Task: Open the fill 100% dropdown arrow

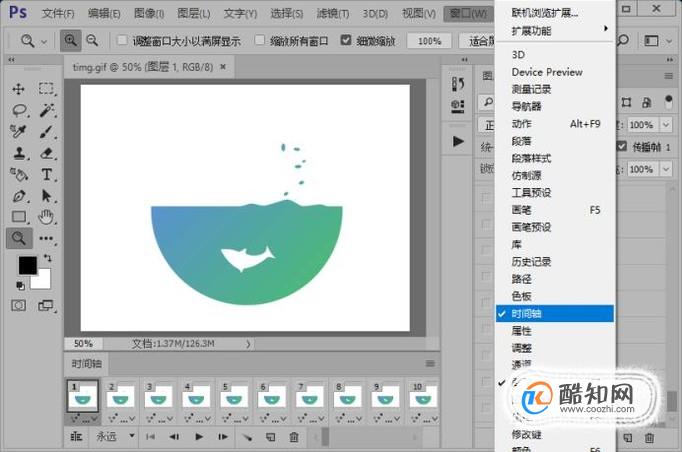Action: [x=666, y=169]
